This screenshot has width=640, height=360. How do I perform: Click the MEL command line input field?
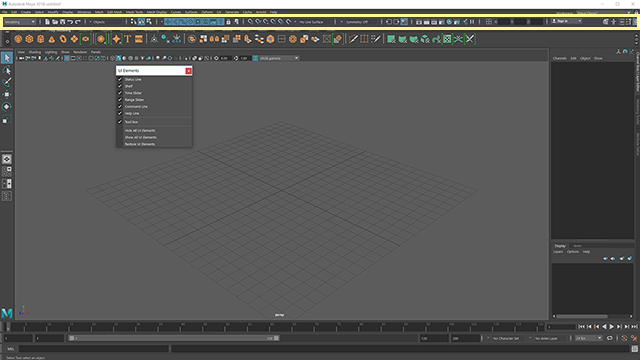point(94,349)
